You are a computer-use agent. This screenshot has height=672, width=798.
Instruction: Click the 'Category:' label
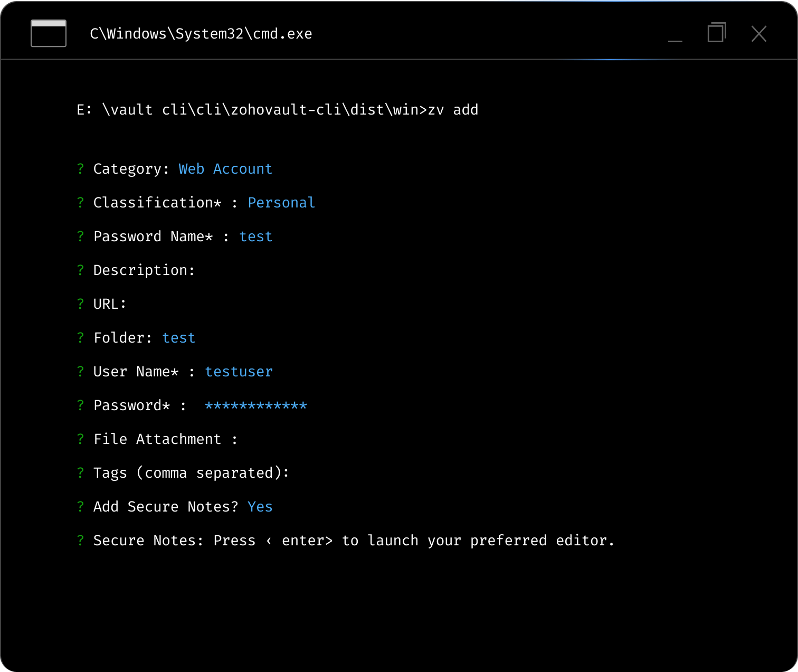131,169
